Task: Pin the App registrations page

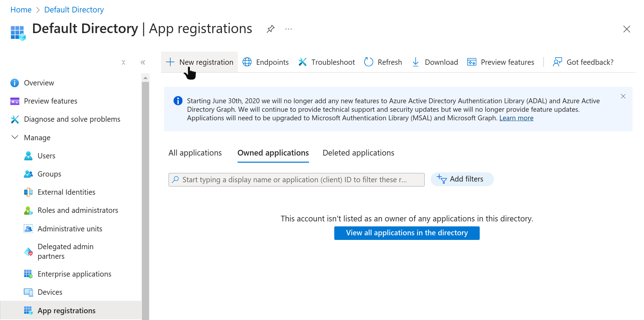Action: coord(271,29)
